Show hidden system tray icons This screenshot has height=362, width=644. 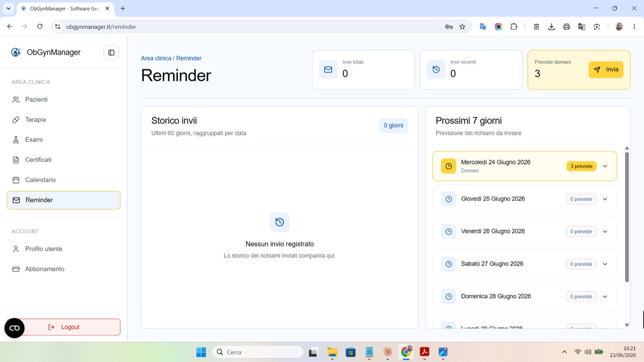click(564, 352)
